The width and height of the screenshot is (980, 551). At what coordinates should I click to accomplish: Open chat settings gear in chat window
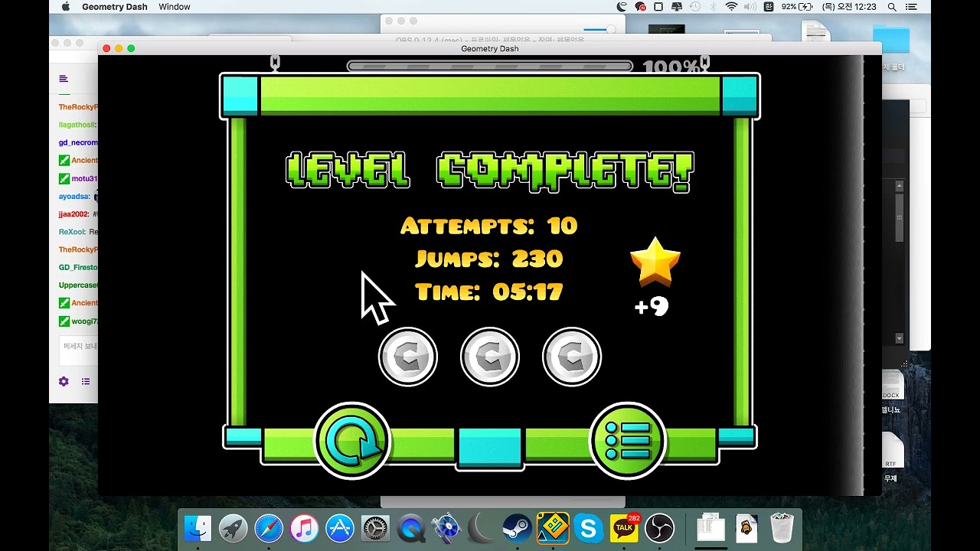(x=64, y=381)
